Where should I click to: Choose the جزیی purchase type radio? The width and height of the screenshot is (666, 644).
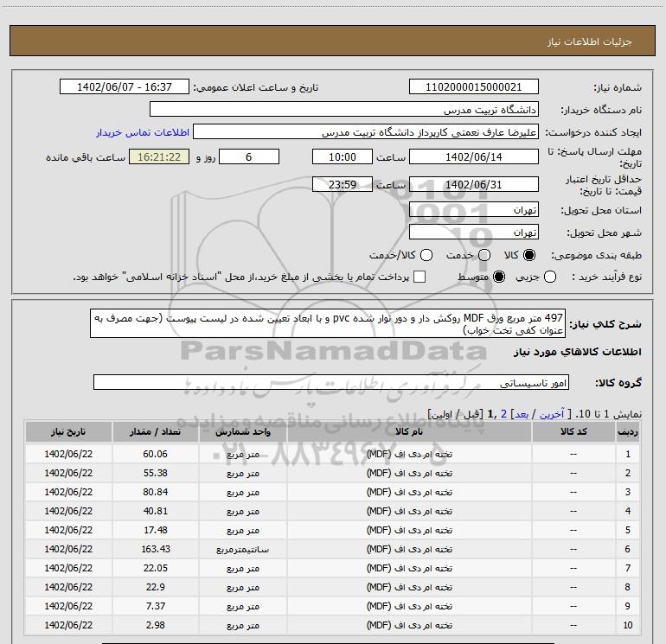tap(550, 277)
